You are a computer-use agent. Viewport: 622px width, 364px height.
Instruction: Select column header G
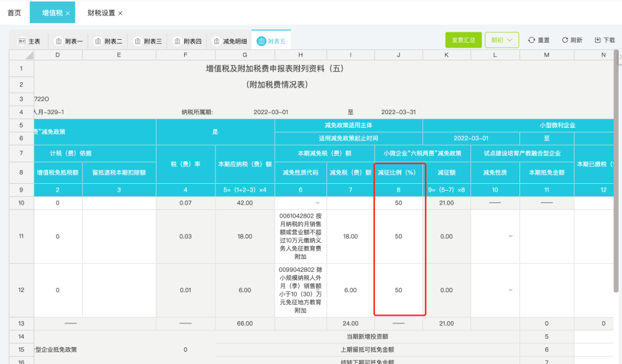tap(245, 55)
